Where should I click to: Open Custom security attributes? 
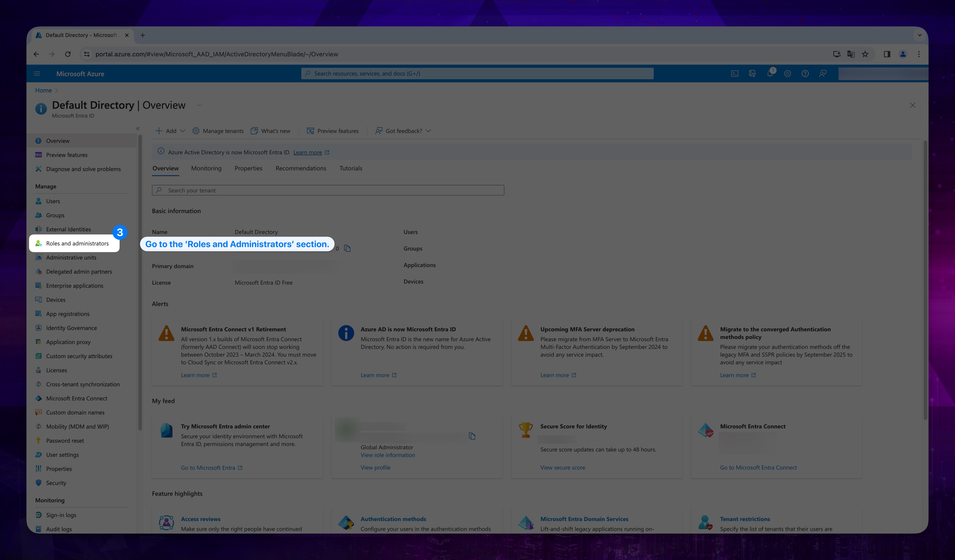(79, 356)
